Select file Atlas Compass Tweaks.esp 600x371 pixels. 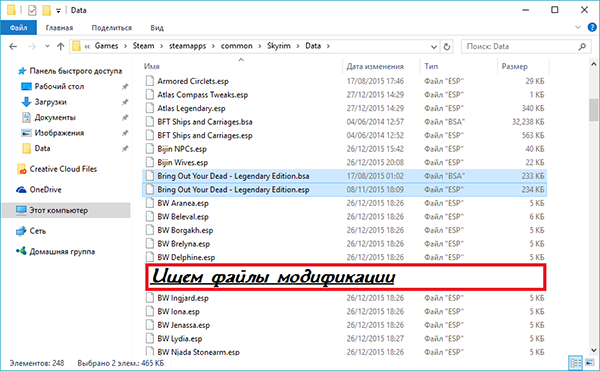click(202, 95)
